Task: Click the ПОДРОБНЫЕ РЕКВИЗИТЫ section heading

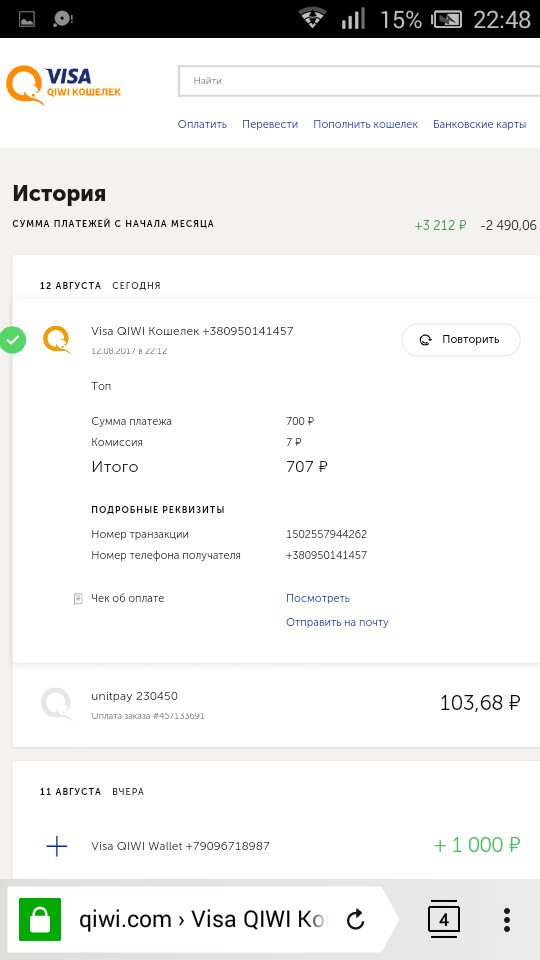Action: pos(158,509)
